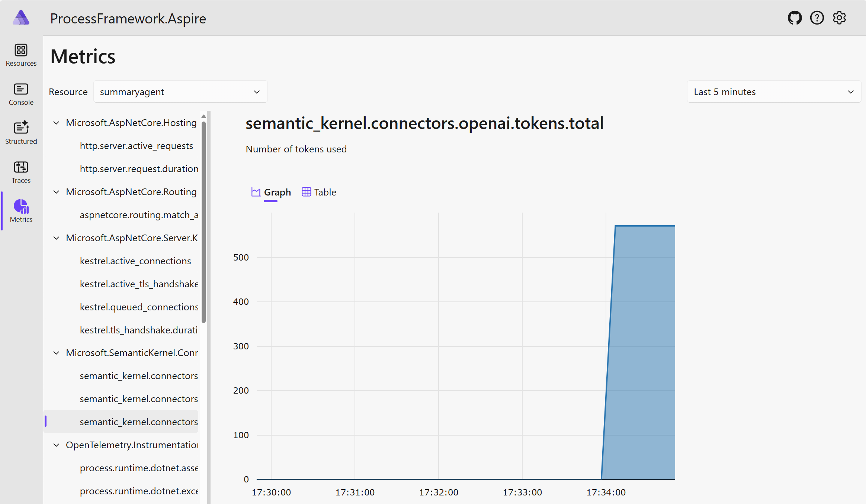Collapse the OpenTelemetry.Instrumentation group
Image resolution: width=866 pixels, height=504 pixels.
click(x=56, y=445)
